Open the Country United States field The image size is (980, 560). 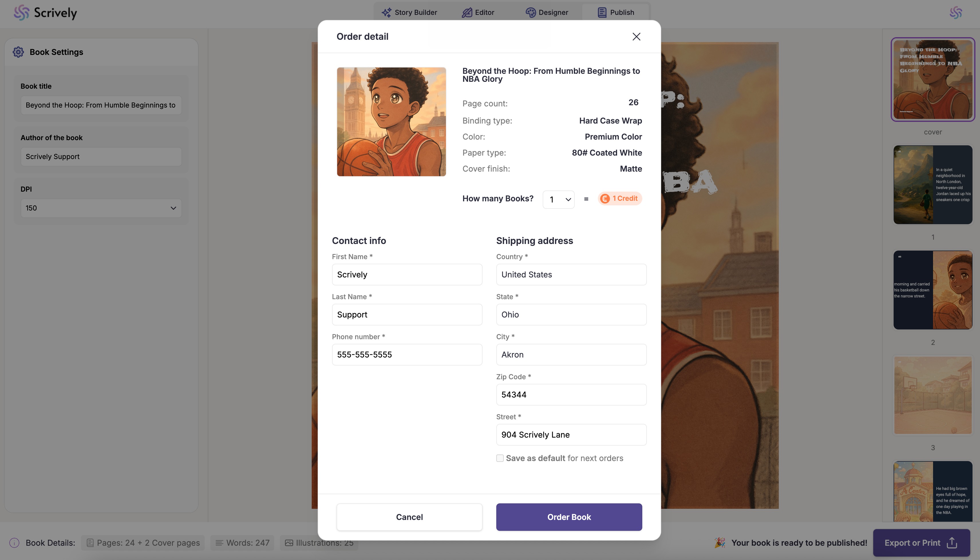click(571, 275)
